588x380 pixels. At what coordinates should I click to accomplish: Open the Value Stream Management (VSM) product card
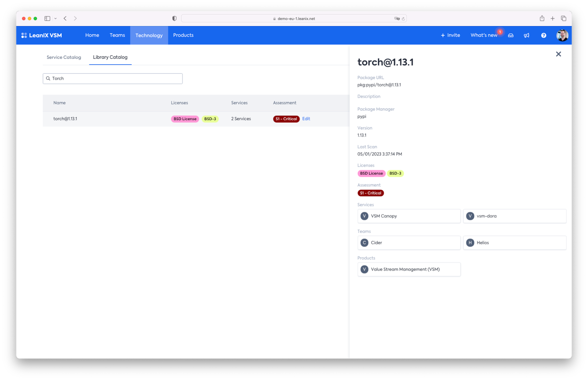[x=409, y=269]
